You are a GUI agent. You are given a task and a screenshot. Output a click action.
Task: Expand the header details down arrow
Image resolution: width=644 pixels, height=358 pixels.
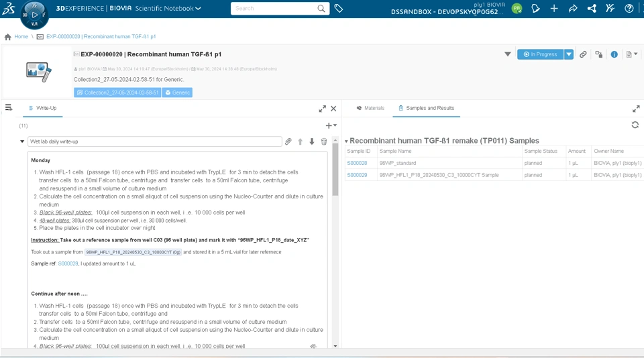[x=508, y=54]
